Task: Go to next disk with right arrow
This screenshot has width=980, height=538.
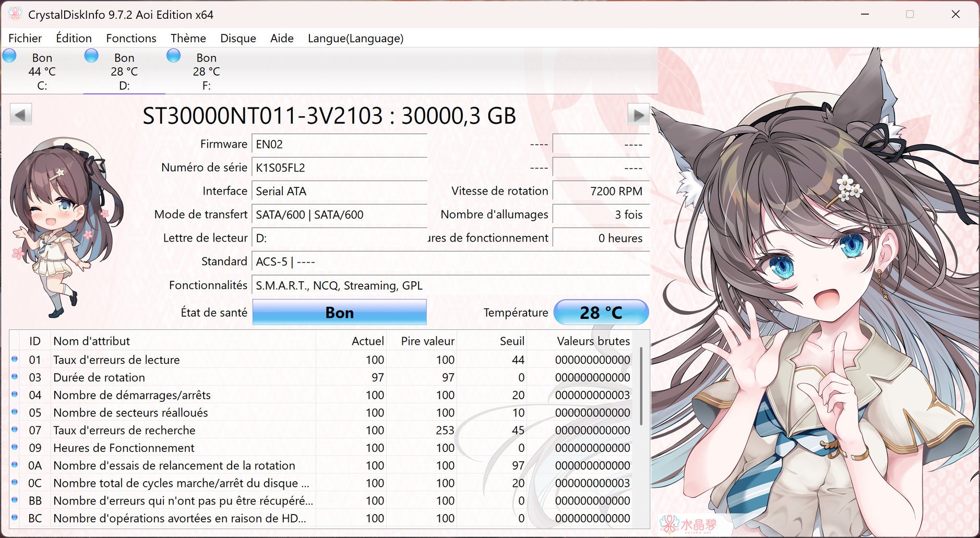Action: pos(638,114)
